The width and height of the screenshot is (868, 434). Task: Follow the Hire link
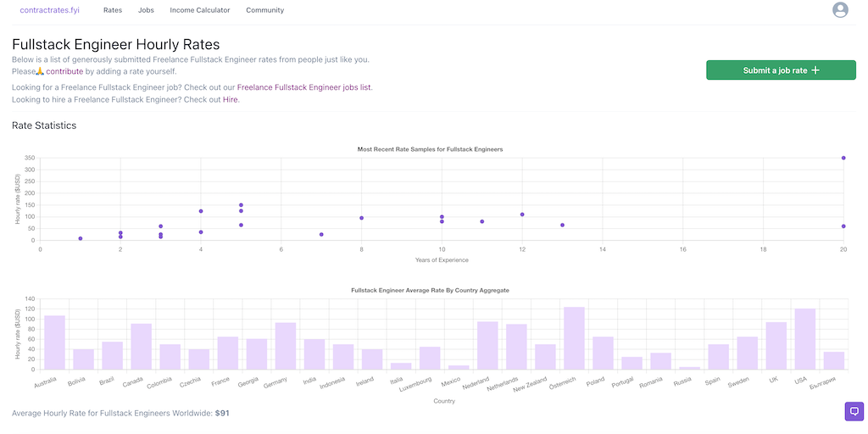tap(230, 100)
